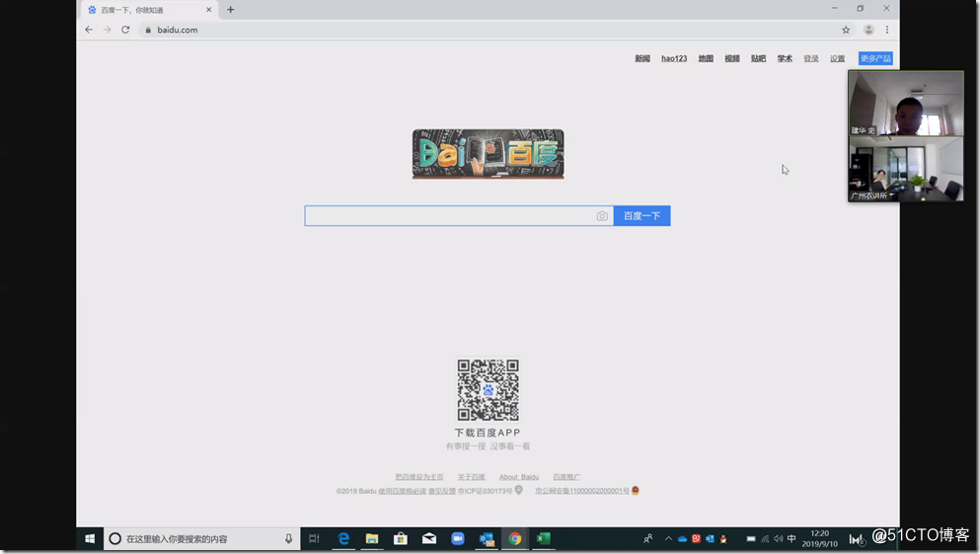Expand hidden system tray icons
This screenshot has width=980, height=554.
tap(668, 538)
